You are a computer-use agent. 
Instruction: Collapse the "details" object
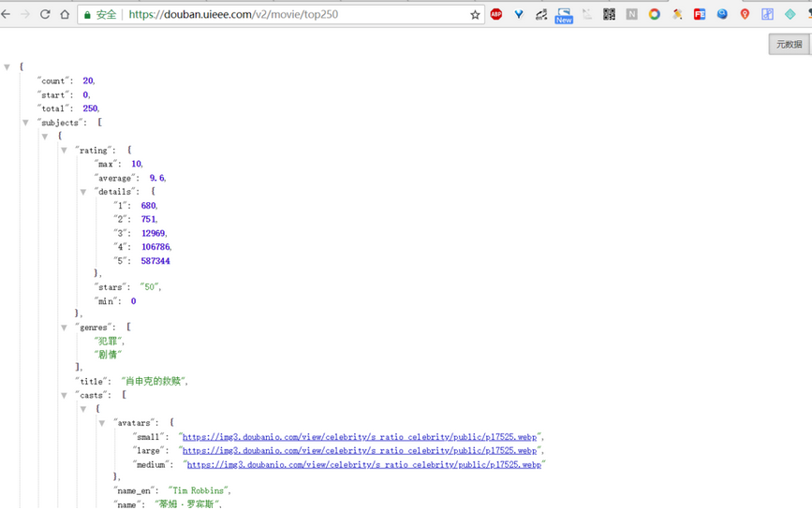pyautogui.click(x=82, y=192)
